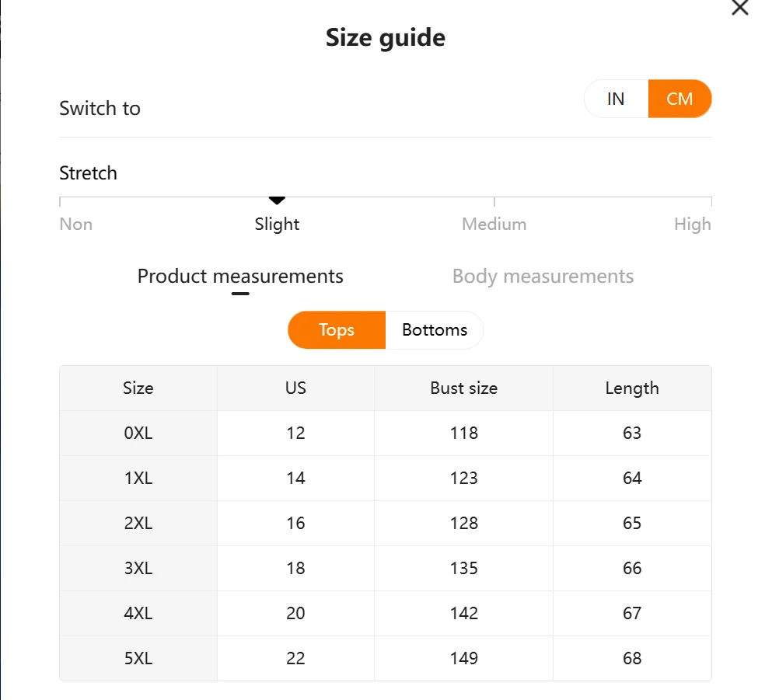Switch to Bottoms size table
This screenshot has height=700, width=765.
[x=435, y=330]
